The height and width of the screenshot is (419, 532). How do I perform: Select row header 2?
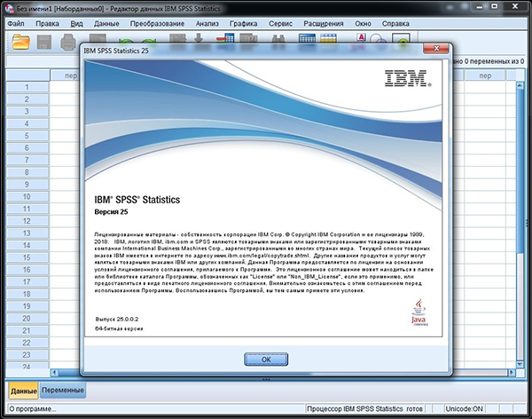coord(27,99)
